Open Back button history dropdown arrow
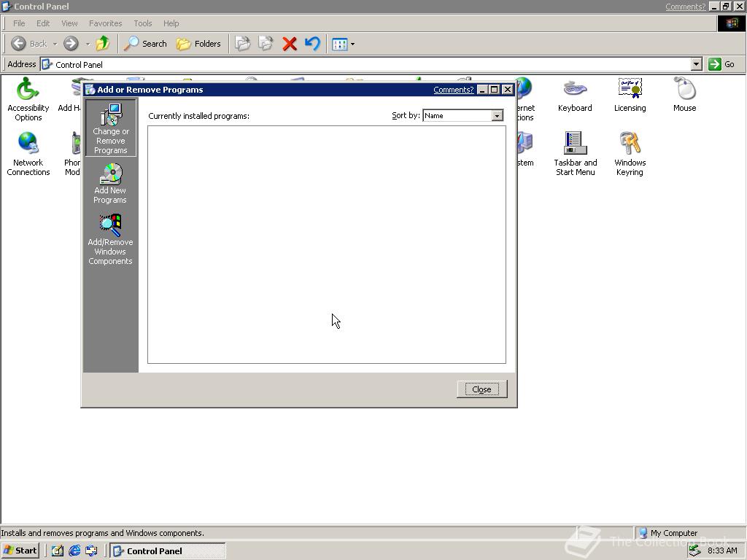Screen dimensions: 747x560 55,44
